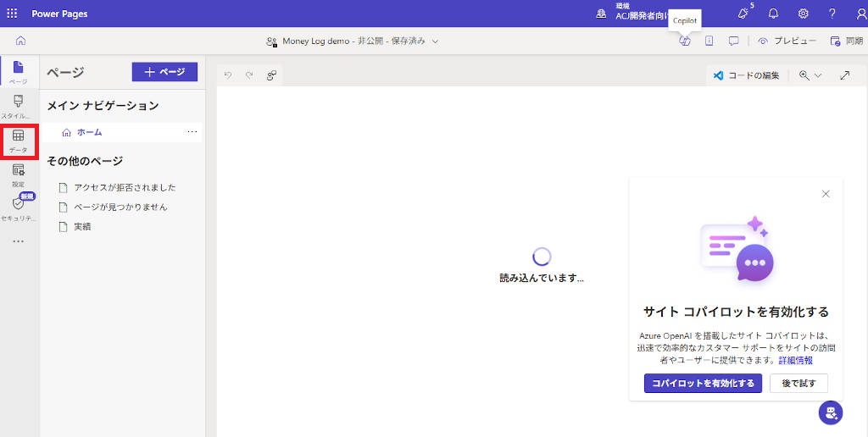Screen dimensions: 868x437
Task: Click the 後で試す button
Action: pos(798,383)
